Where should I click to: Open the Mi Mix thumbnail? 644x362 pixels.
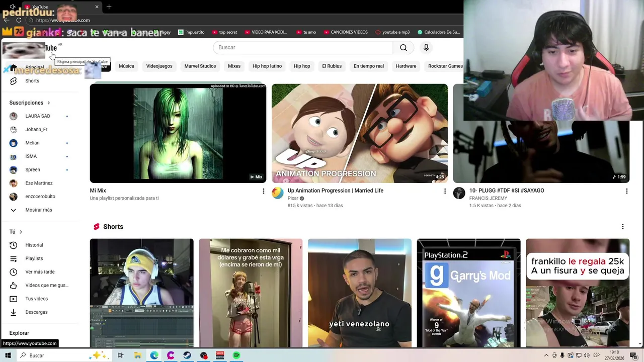178,133
